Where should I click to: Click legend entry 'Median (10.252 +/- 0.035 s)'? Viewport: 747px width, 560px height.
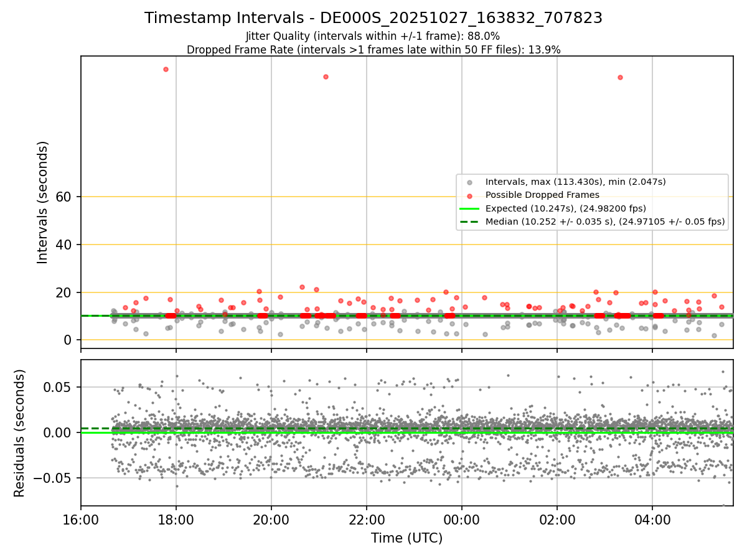click(605, 222)
